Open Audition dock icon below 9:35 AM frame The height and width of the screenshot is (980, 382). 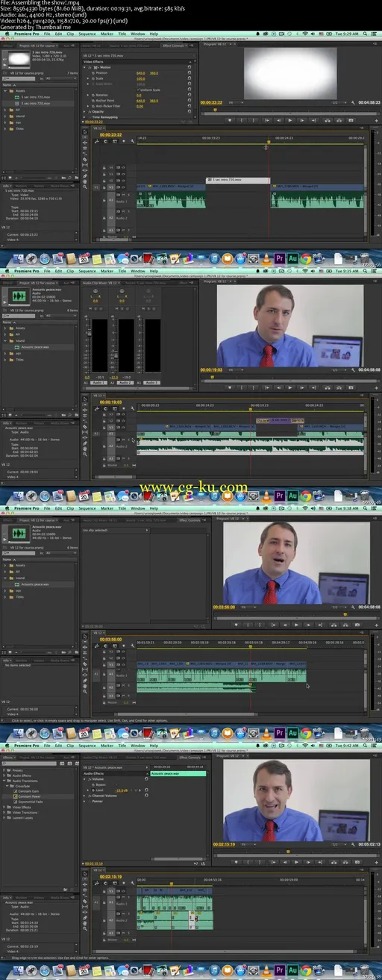(x=292, y=496)
